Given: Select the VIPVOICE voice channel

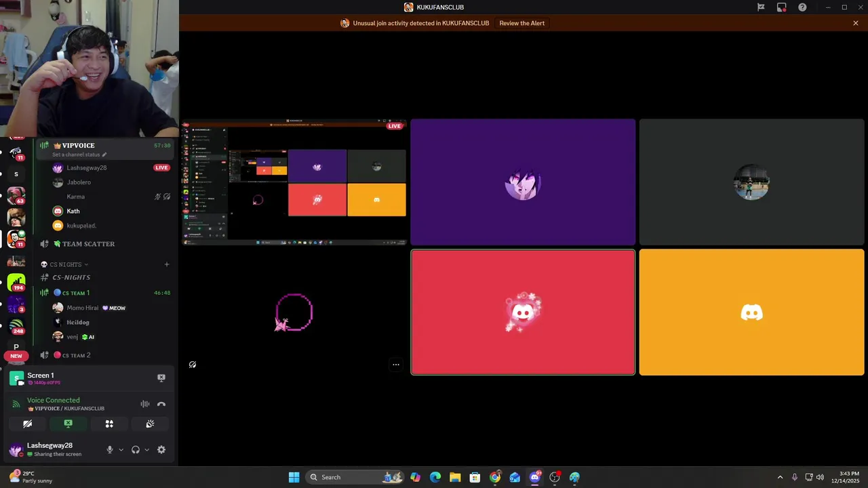Looking at the screenshot, I should (x=105, y=149).
